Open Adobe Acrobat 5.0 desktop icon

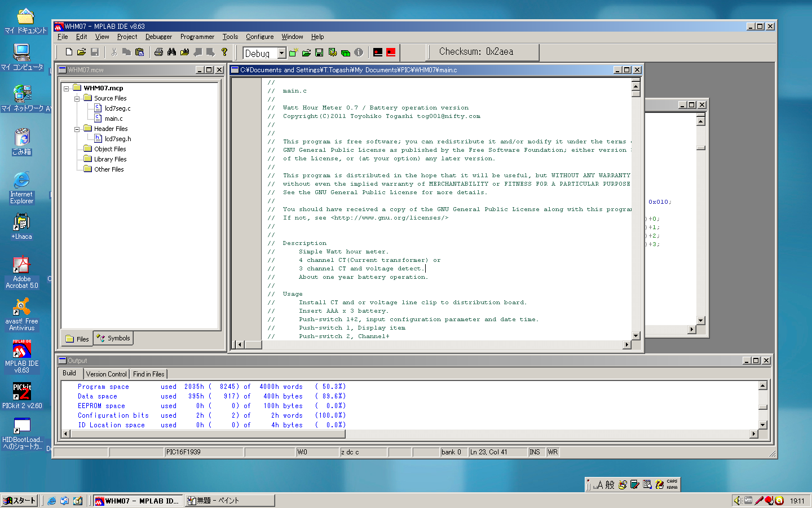(22, 272)
